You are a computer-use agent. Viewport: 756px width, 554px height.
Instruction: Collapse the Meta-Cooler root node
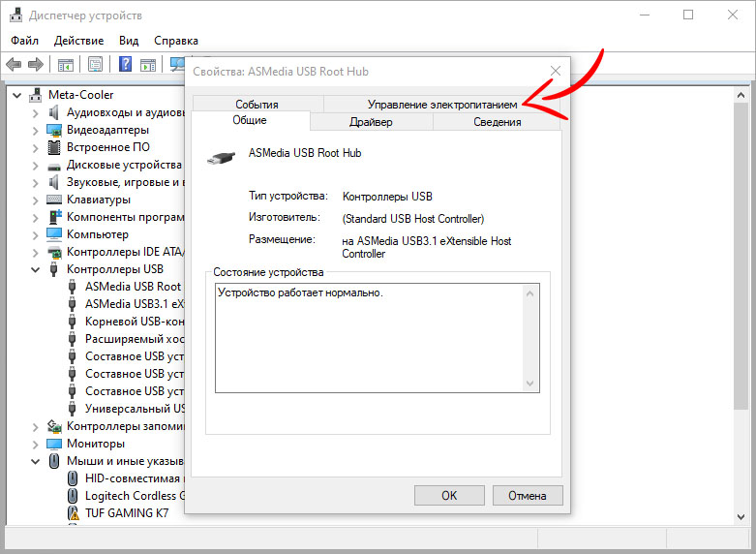tap(16, 95)
